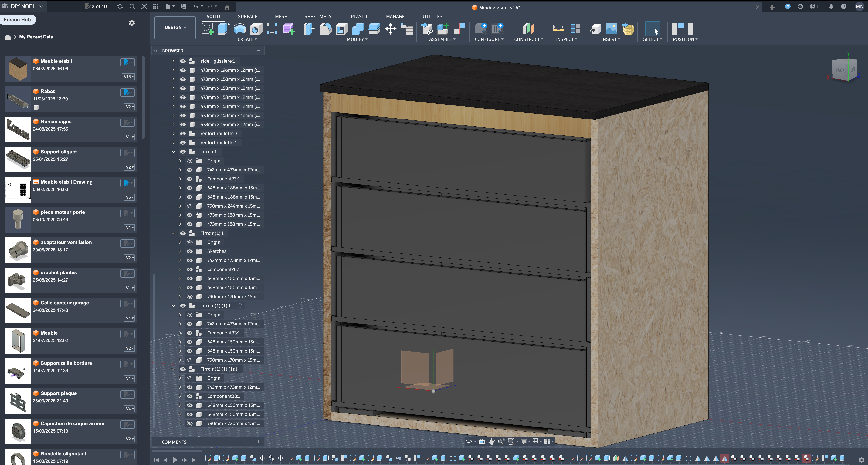The height and width of the screenshot is (465, 868).
Task: Open the Roman signe thumbnail
Action: (18, 129)
